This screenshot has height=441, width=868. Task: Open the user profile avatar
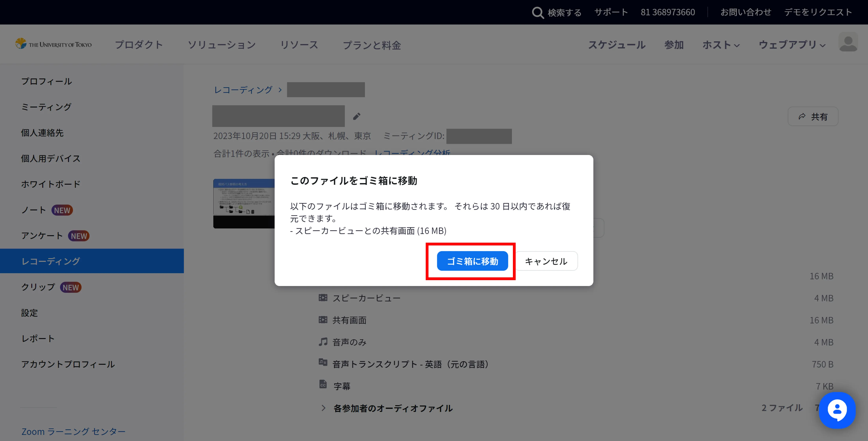(848, 42)
